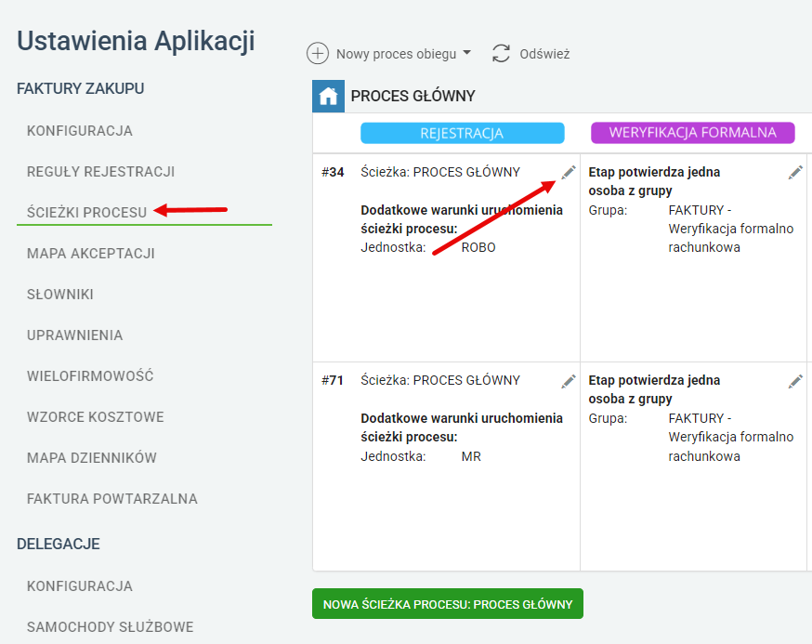Click the FAKTURY ZAKUPU section heading
812x644 pixels.
tap(80, 88)
